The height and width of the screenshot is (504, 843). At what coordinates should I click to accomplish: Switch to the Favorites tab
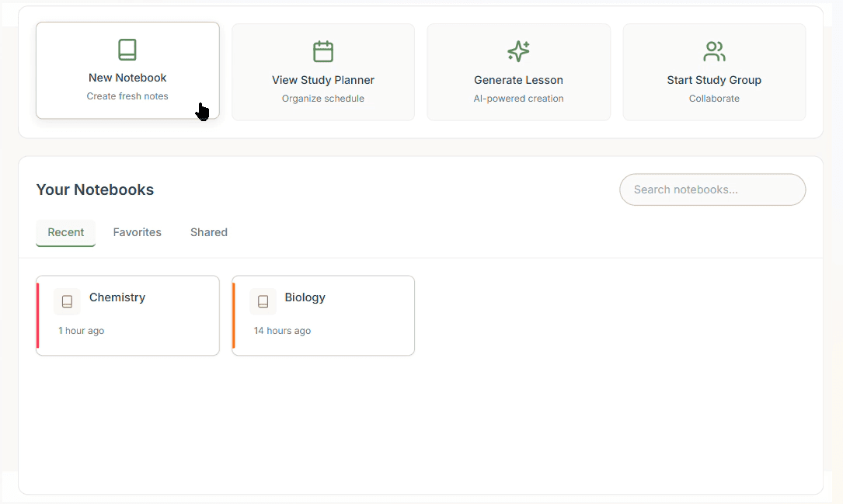coord(137,232)
